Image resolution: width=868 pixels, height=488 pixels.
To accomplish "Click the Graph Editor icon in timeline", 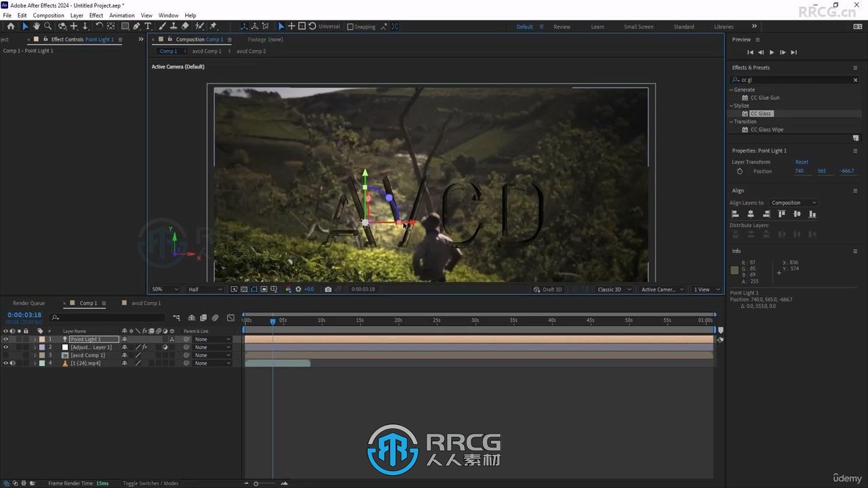I will tap(231, 317).
